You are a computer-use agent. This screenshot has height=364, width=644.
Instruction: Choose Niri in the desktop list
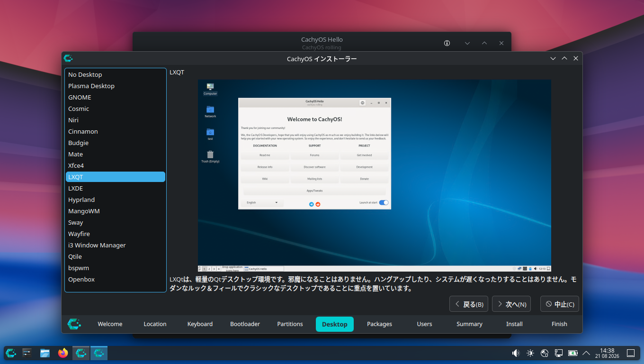pyautogui.click(x=116, y=120)
